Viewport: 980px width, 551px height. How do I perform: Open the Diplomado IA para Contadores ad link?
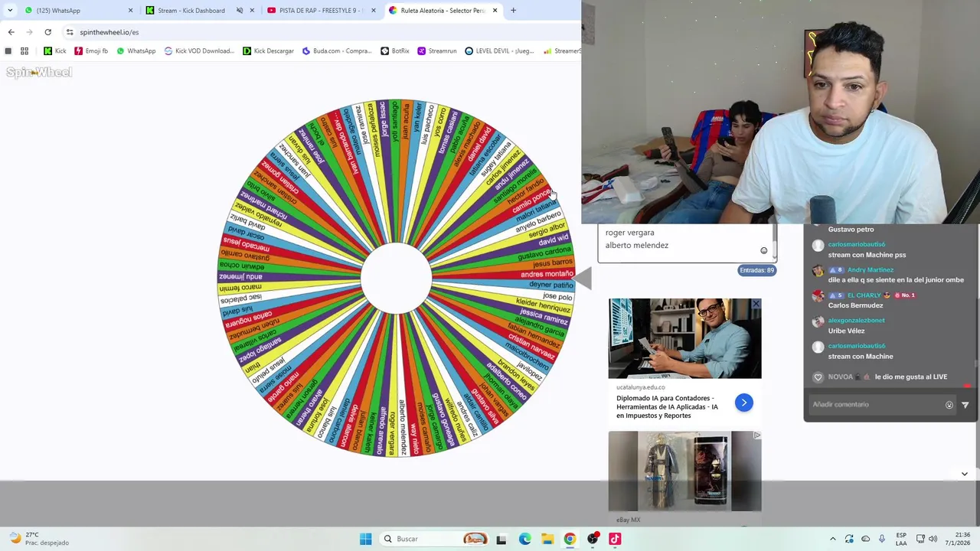pyautogui.click(x=667, y=406)
